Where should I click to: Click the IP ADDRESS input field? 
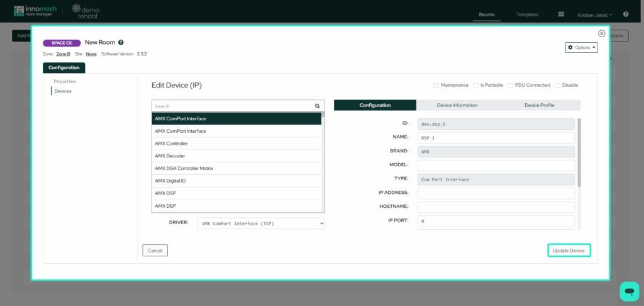496,193
